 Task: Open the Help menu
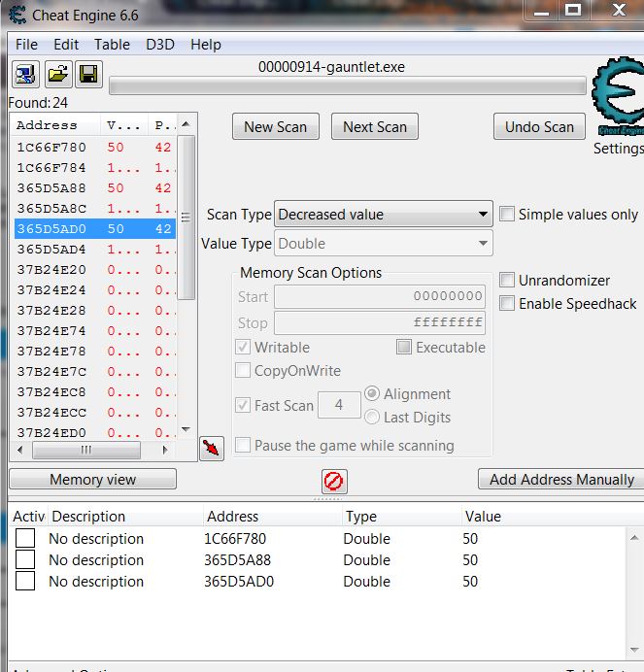[x=206, y=45]
